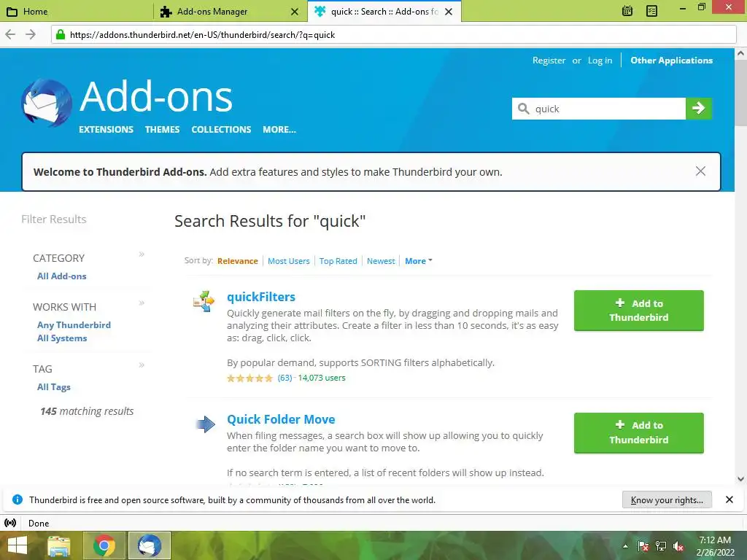
Task: Collapse the WORKS WITH filter section
Action: coord(142,303)
